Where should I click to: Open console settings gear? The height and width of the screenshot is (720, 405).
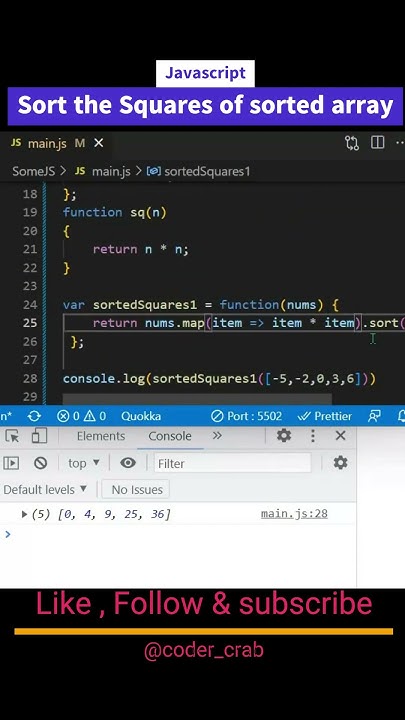[x=340, y=463]
